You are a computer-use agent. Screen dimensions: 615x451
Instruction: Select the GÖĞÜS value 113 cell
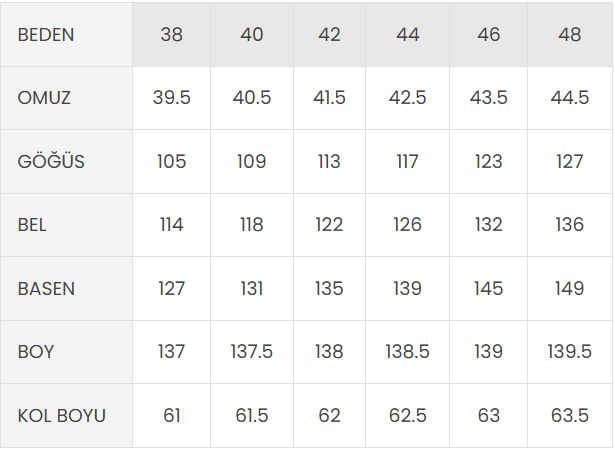[329, 162]
